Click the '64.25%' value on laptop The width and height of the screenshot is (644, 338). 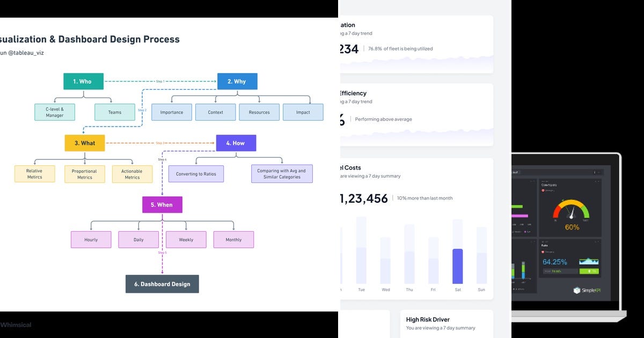point(554,262)
